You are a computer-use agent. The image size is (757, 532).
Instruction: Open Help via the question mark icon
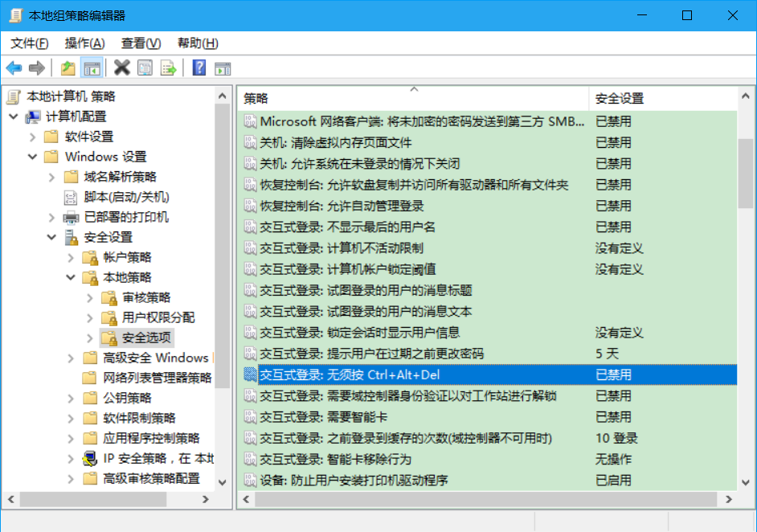(x=199, y=68)
